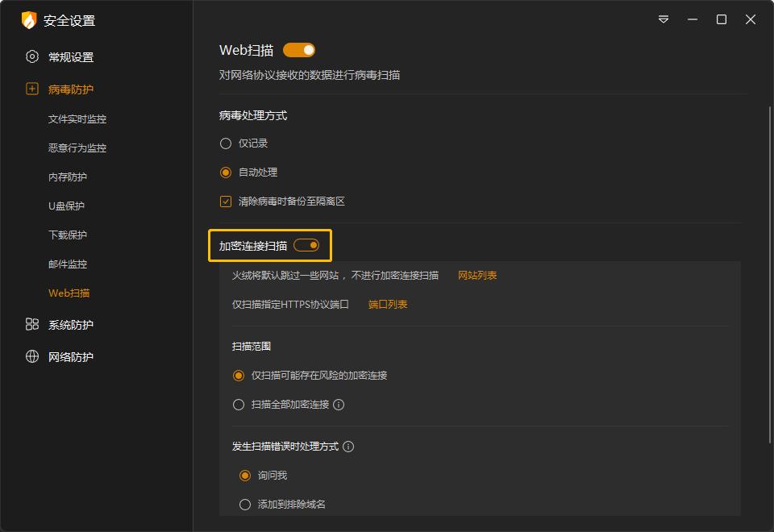The height and width of the screenshot is (532, 774).
Task: Select 仅扫描可能存在风险的加密连接 option
Action: point(239,376)
